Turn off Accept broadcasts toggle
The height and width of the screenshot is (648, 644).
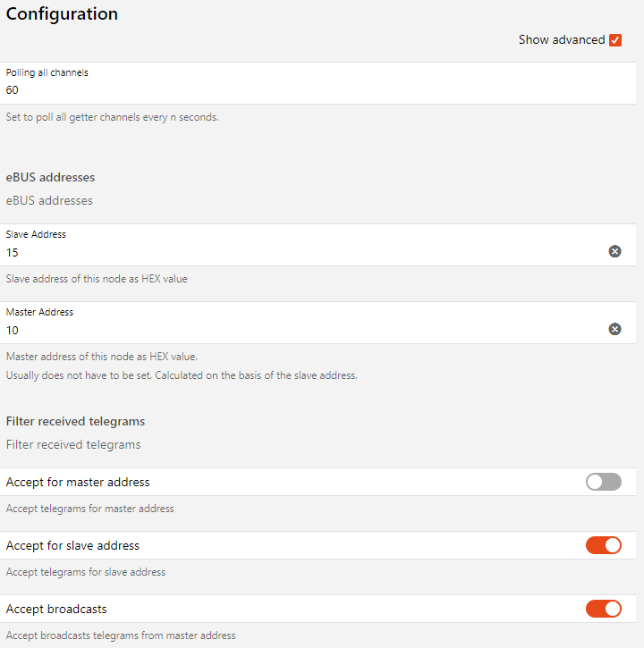coord(603,609)
